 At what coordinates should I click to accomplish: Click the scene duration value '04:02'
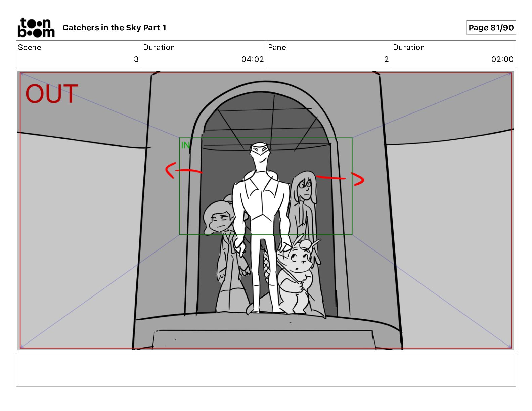[x=253, y=59]
